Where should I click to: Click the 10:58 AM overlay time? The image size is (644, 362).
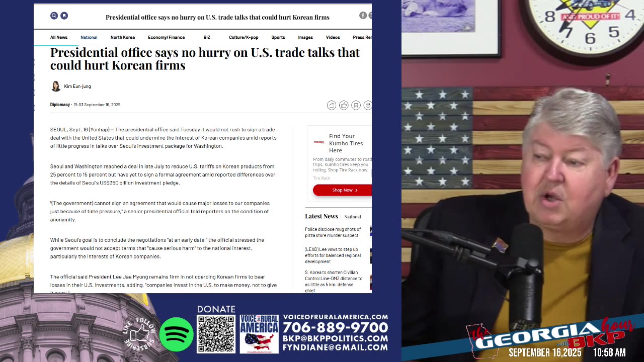click(x=609, y=353)
